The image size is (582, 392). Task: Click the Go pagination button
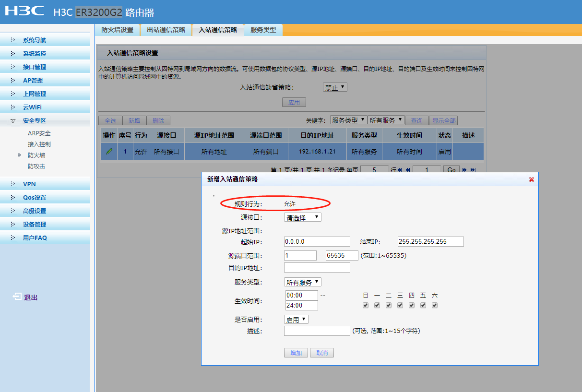point(451,170)
